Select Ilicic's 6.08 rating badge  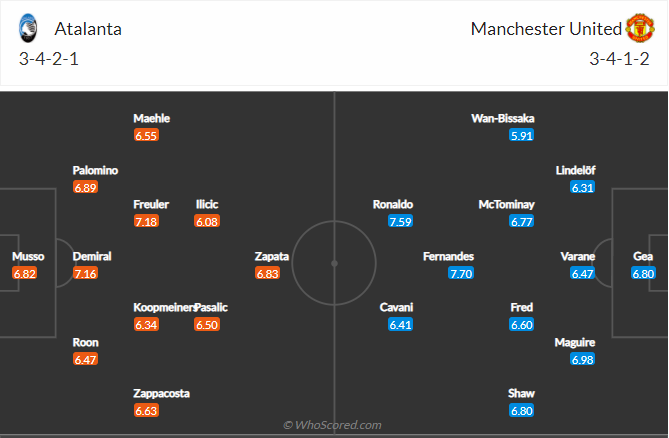coord(207,221)
